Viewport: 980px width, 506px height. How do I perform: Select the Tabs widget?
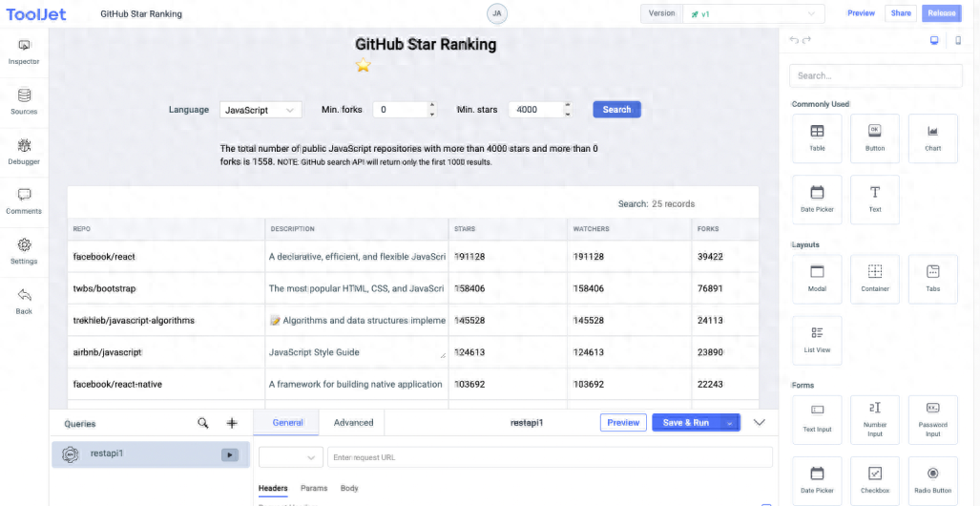[932, 279]
